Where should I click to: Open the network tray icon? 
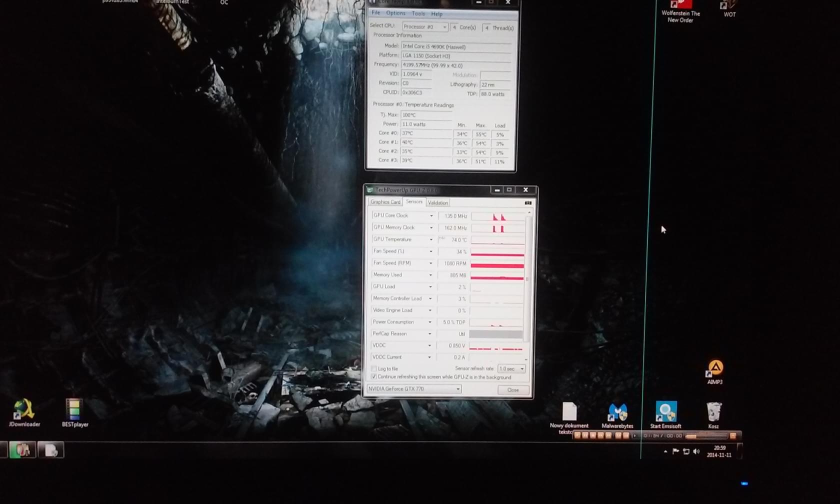(x=686, y=451)
